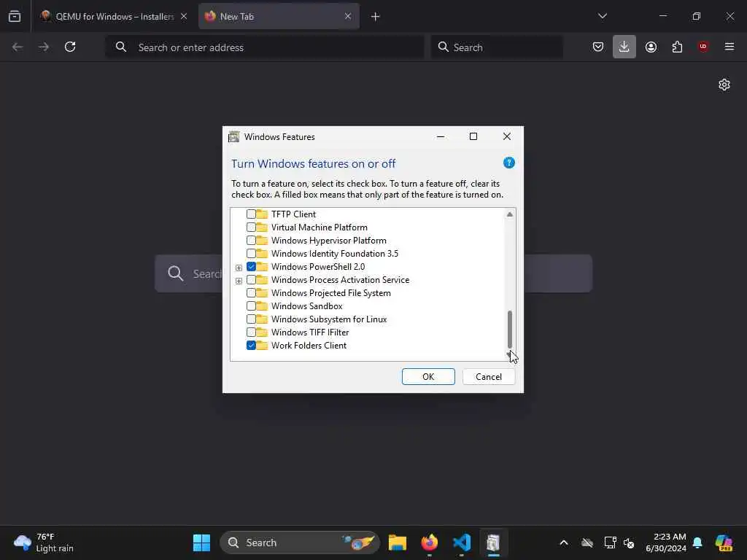Focus the toolbar Search box
The image size is (747, 560).
point(497,47)
